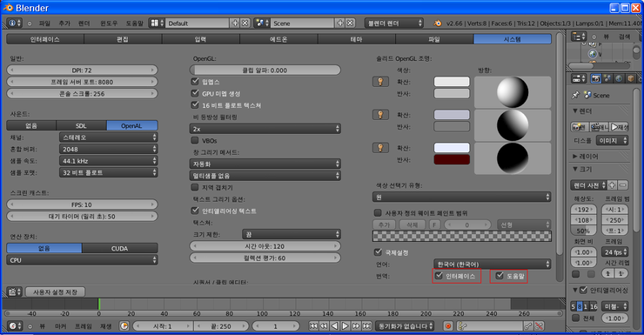Open the 멀티샘플 없음 dropdown
This screenshot has height=335, width=644.
265,176
